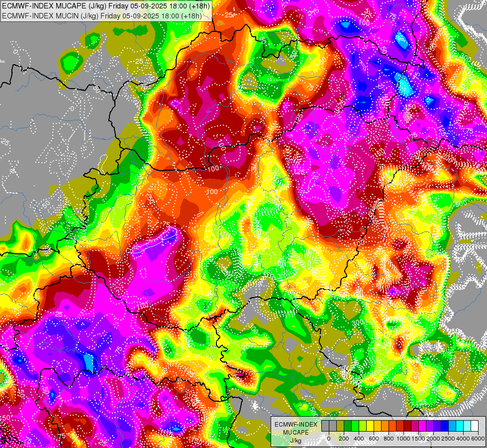
Task: Select the bright magenta legend swatch
Action: pyautogui.click(x=423, y=426)
